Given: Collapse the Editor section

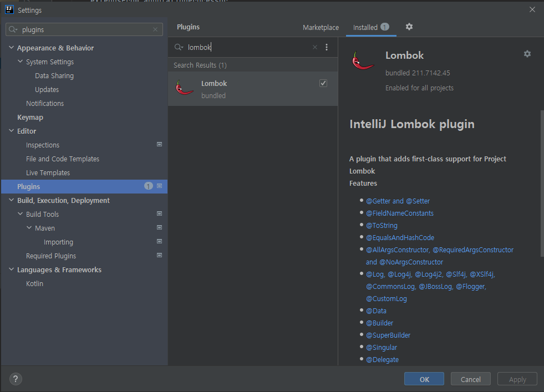Looking at the screenshot, I should [x=11, y=131].
